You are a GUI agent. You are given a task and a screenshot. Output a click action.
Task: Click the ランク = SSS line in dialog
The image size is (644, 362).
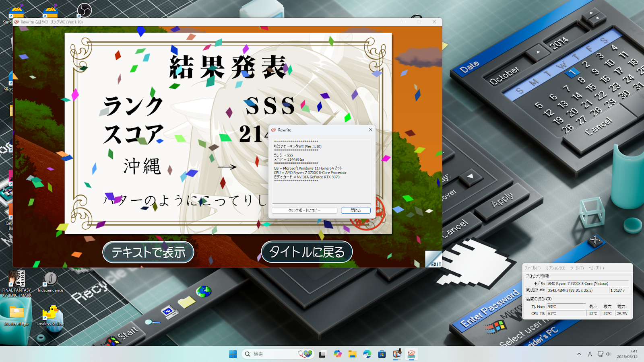(283, 155)
